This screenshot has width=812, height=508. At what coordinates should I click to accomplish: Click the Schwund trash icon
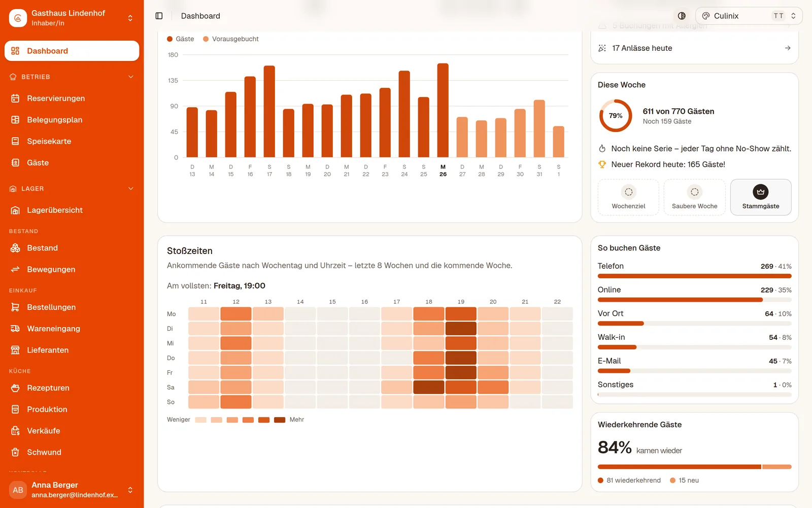pyautogui.click(x=15, y=452)
